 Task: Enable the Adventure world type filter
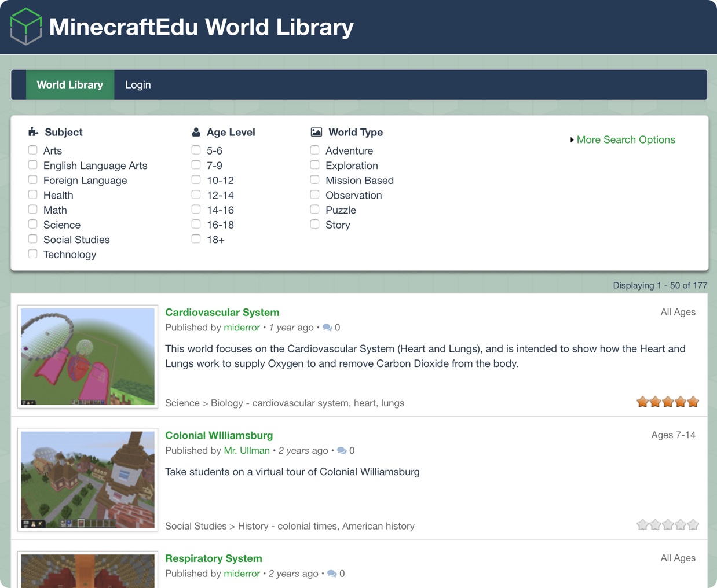[314, 149]
